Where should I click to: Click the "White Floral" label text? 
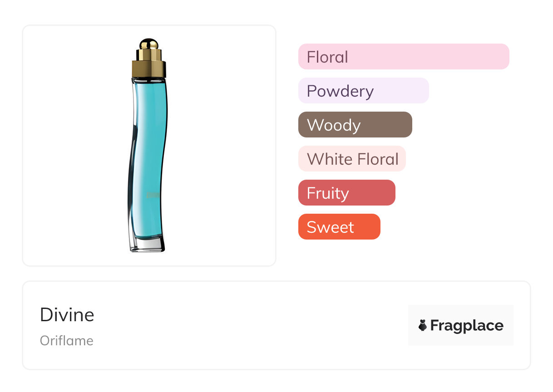click(352, 159)
